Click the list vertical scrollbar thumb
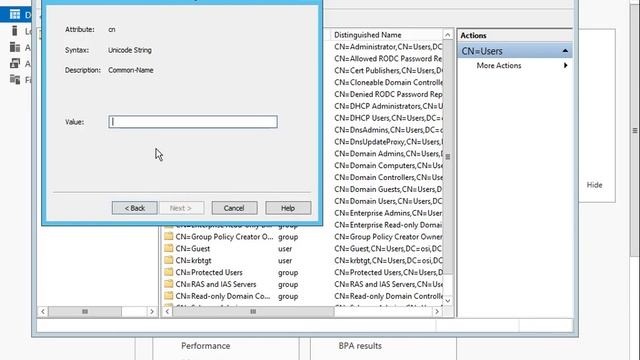The width and height of the screenshot is (640, 360). coord(448,157)
